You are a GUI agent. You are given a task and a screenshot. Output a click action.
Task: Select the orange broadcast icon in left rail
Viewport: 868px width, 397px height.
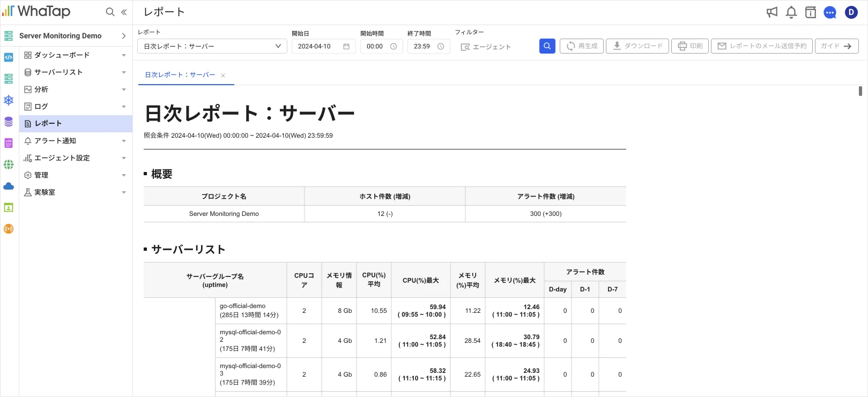[9, 229]
